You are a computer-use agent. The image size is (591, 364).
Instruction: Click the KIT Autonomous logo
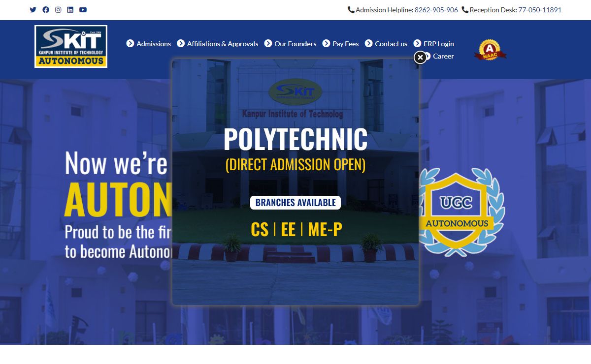click(x=71, y=47)
